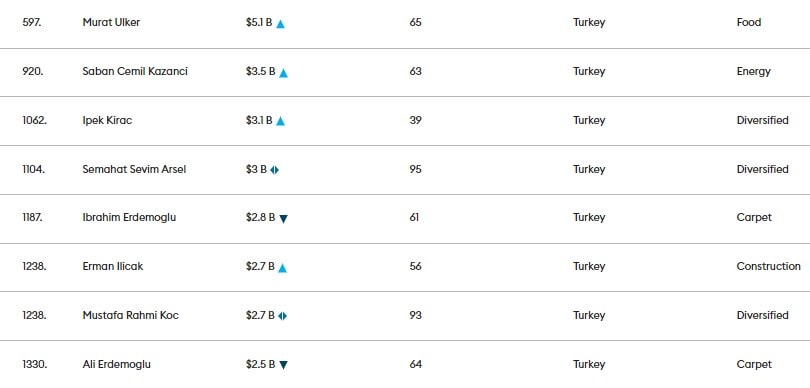Screen dimensions: 810x388
Task: Click the unchanged indicator next to $3 B
Action: 274,170
